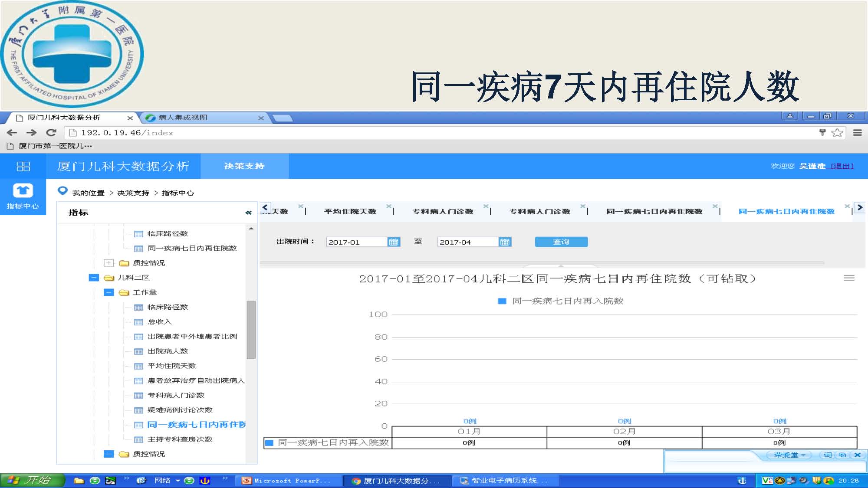
Task: Select highlighted 同一疾病七日内再住院 tree item
Action: 196,425
